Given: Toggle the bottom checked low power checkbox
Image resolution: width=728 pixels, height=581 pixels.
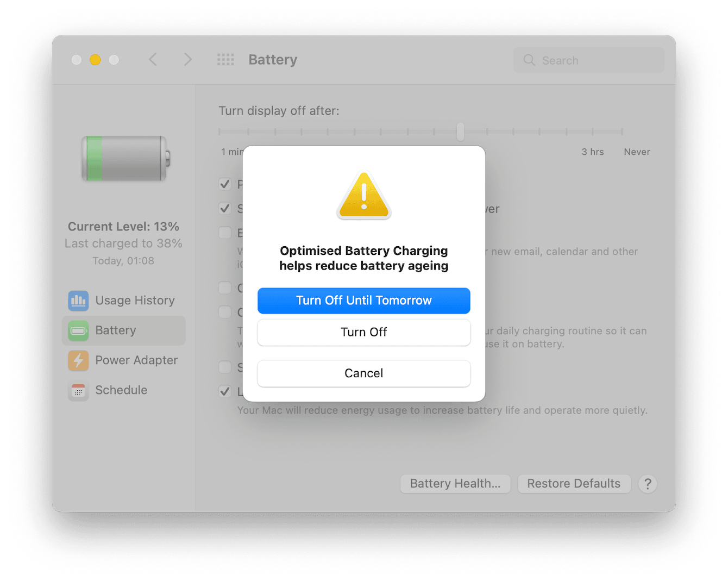Looking at the screenshot, I should pos(225,391).
